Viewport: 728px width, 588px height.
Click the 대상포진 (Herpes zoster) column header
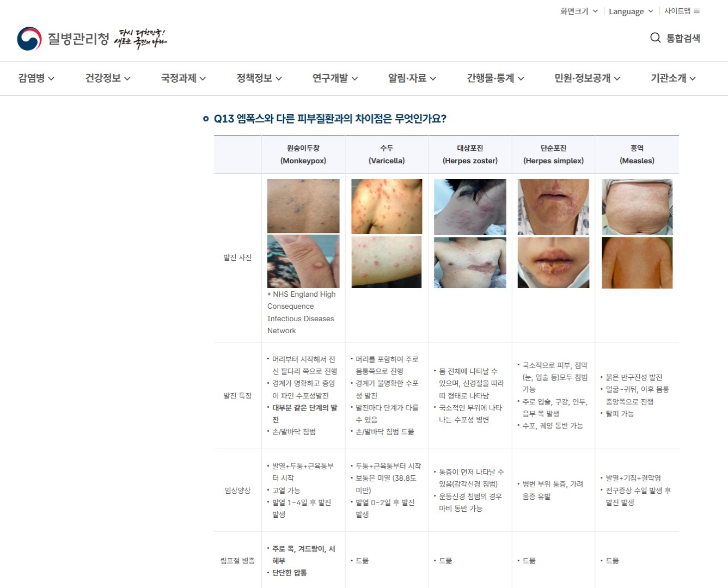tap(470, 154)
